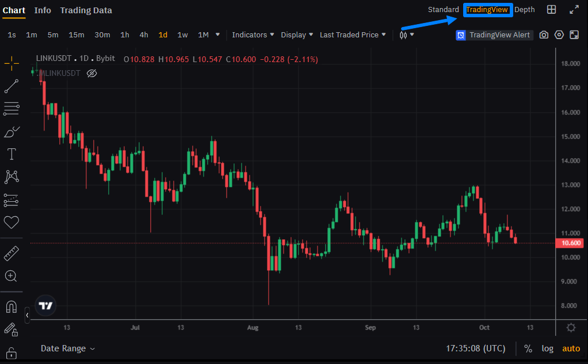Open the Fibonacci retracement tool
This screenshot has width=588, height=364.
click(12, 109)
